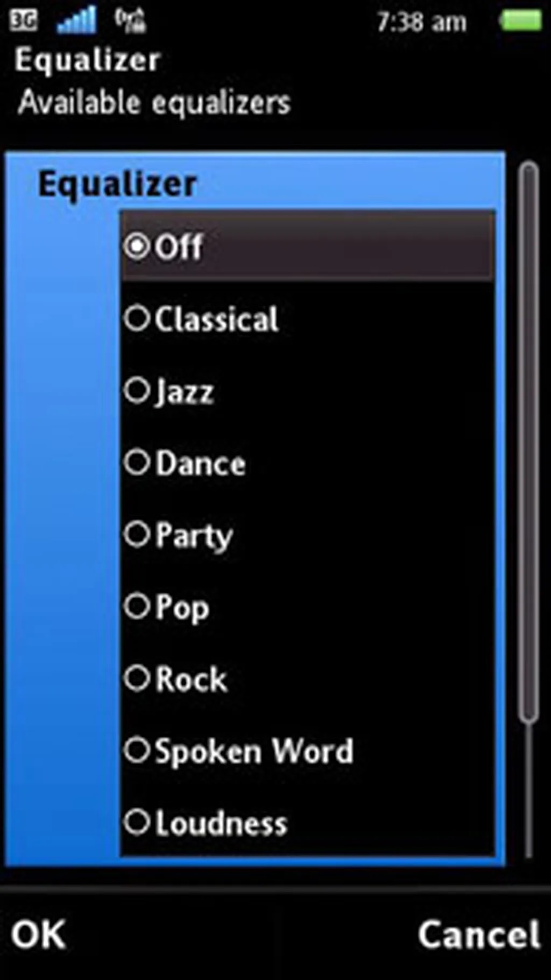Tap the Equalizer title at top
Screen dimensions: 551x980
87,59
